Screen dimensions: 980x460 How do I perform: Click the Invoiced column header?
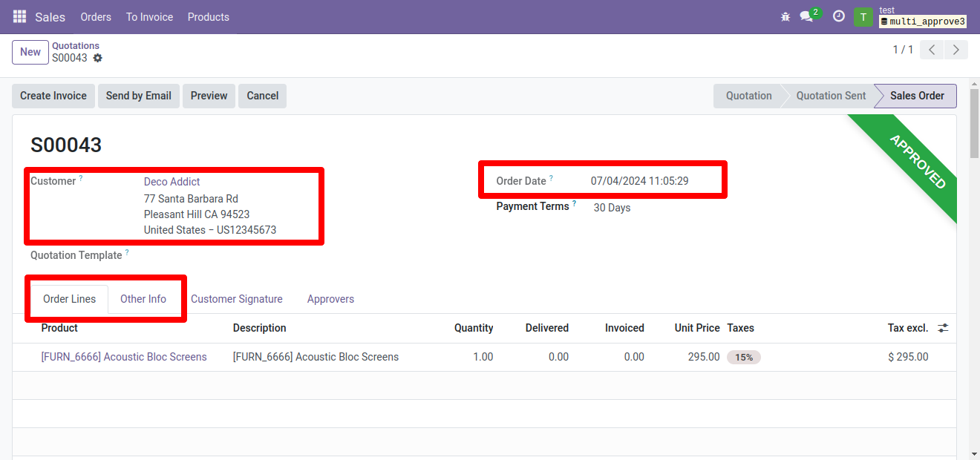(x=624, y=328)
